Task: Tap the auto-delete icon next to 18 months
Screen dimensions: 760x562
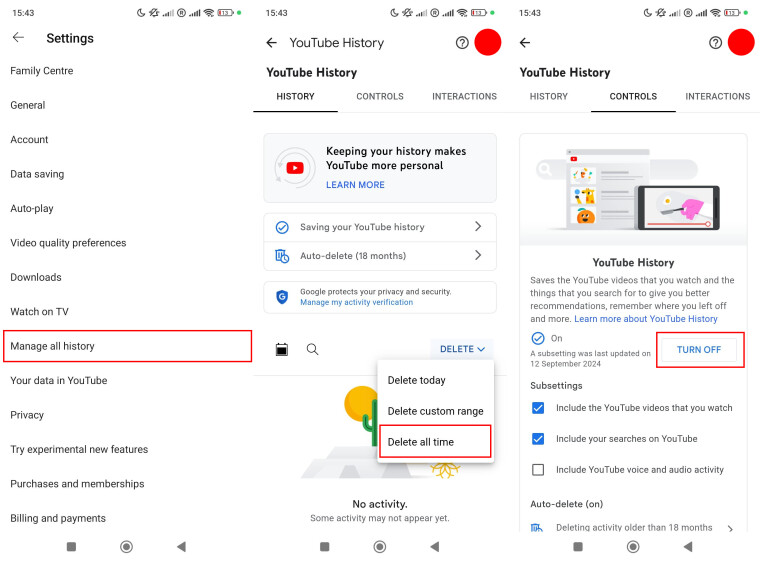Action: point(282,256)
